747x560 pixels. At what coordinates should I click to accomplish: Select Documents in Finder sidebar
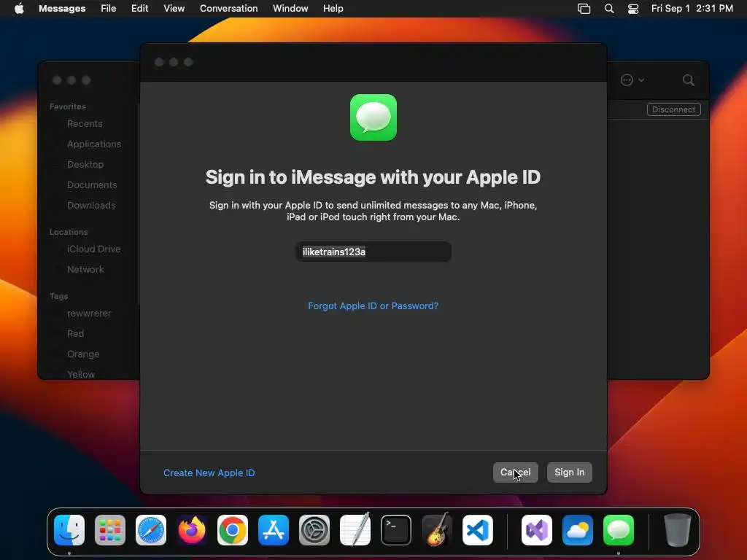pos(91,184)
